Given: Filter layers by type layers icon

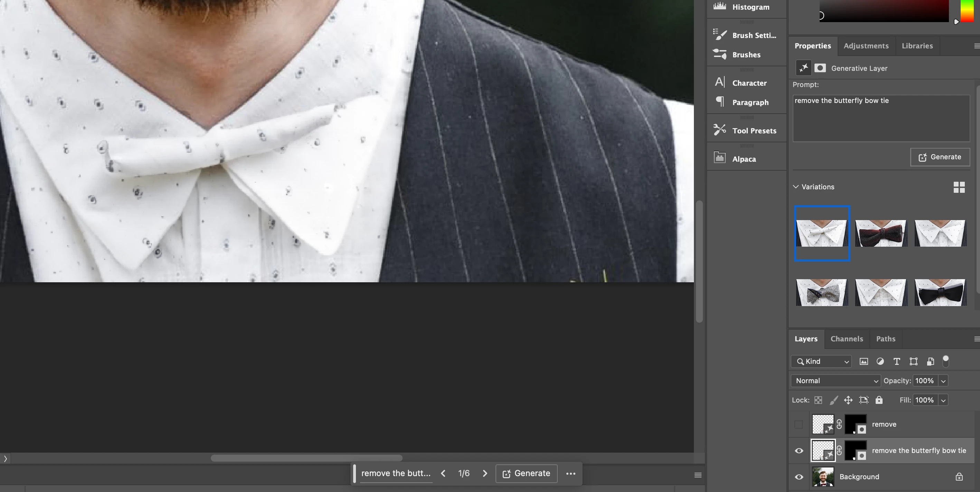Looking at the screenshot, I should pos(896,361).
